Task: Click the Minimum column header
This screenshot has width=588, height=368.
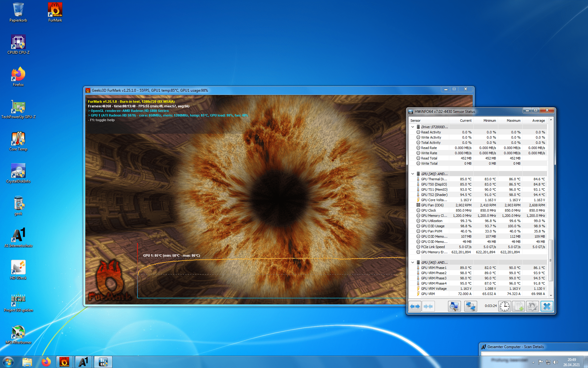Action: click(x=486, y=121)
